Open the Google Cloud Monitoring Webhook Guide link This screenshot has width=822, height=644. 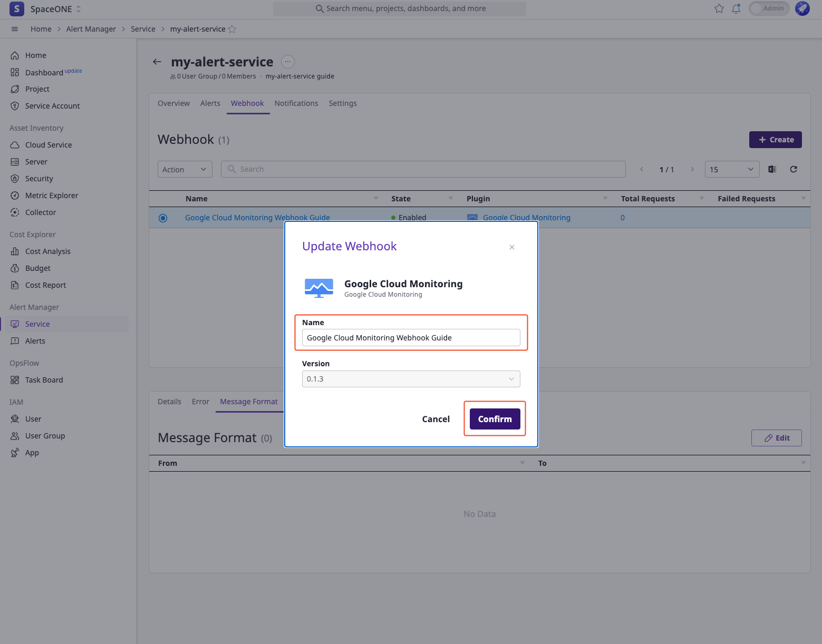(257, 218)
